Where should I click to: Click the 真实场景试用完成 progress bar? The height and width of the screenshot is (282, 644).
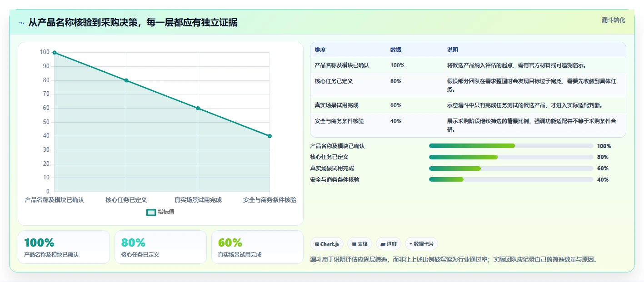tap(511, 168)
